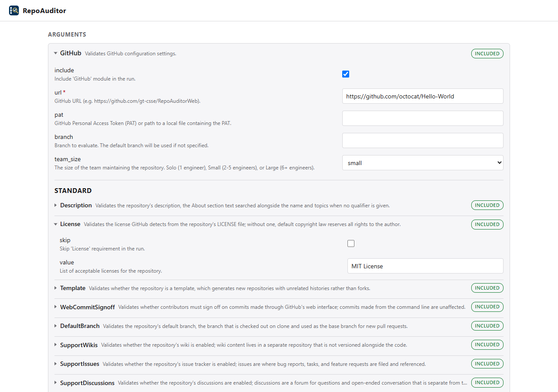Viewport: 558px width, 392px height.
Task: Click the Description INCLUDED badge
Action: 487,205
